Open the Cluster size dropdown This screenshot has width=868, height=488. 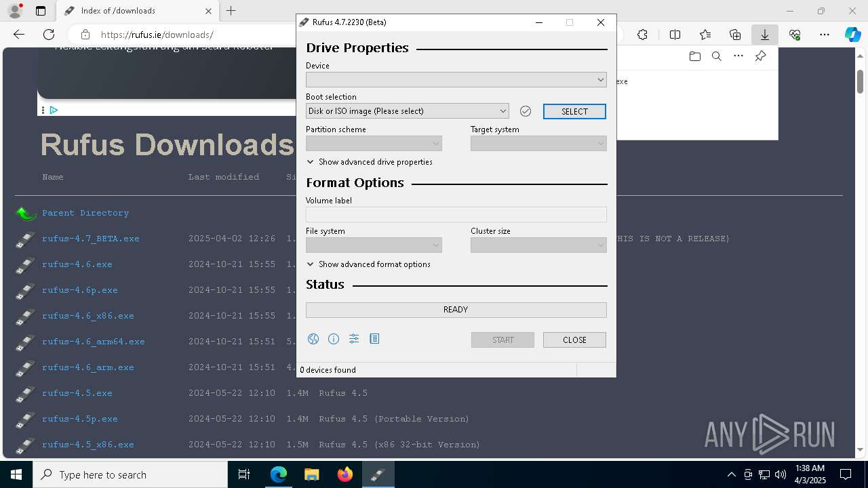[538, 245]
